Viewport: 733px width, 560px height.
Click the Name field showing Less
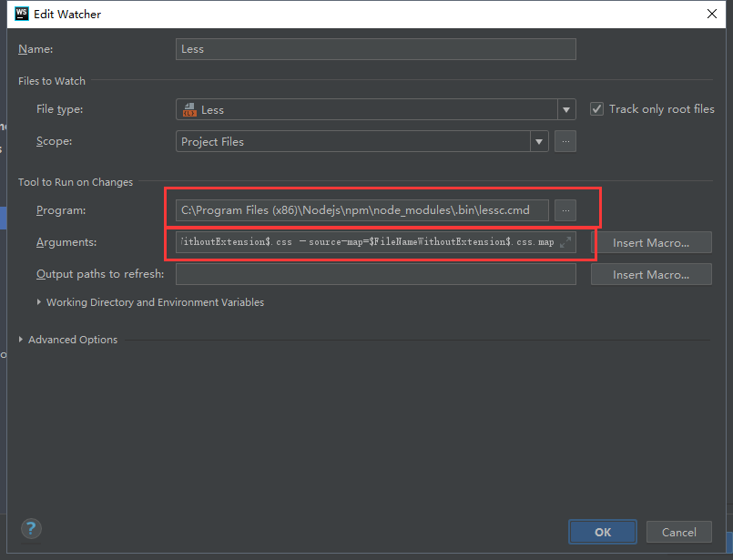pos(375,49)
